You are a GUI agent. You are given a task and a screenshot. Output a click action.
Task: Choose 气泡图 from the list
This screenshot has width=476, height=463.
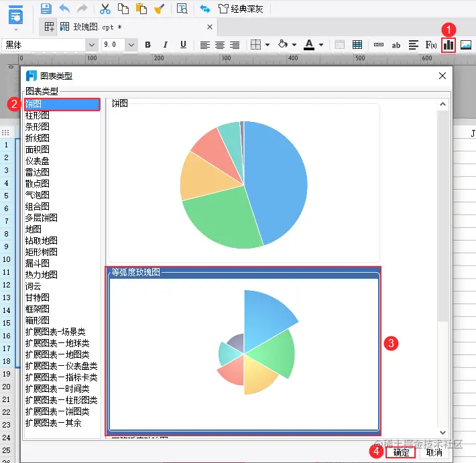tap(62, 195)
